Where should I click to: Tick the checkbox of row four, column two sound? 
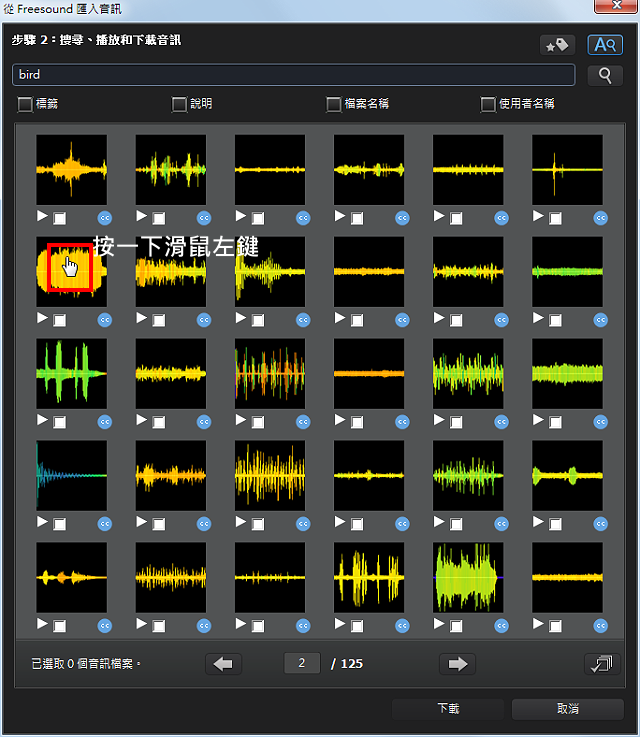pos(159,524)
